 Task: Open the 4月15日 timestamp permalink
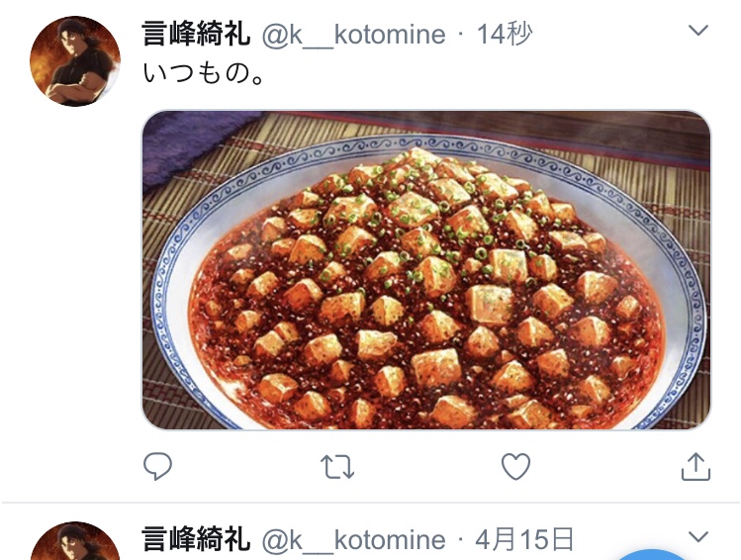tap(524, 539)
